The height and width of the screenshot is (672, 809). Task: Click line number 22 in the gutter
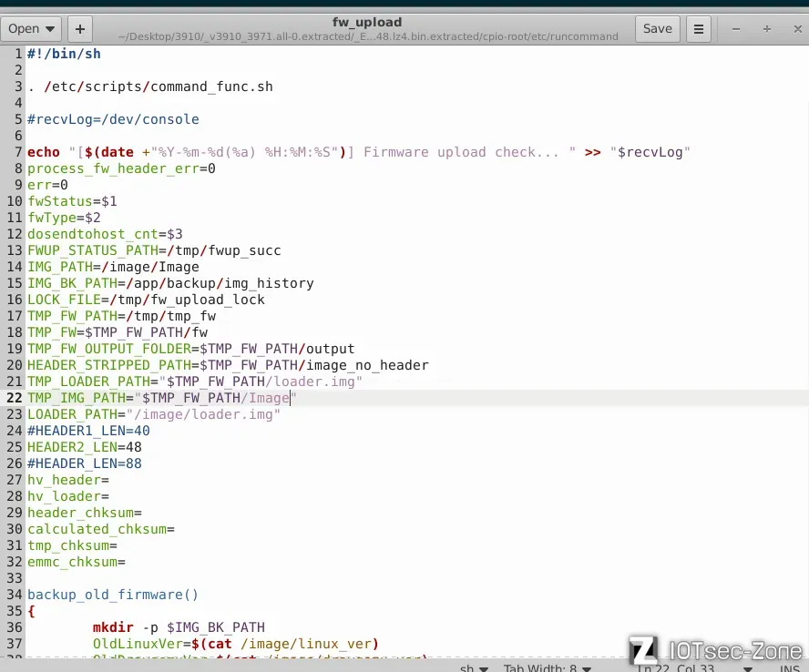click(15, 398)
